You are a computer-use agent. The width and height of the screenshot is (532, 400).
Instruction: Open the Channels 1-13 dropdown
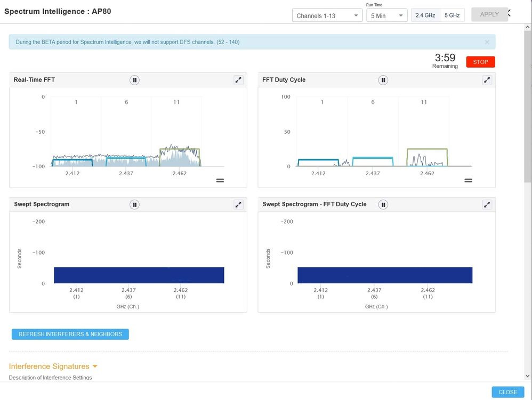click(x=327, y=16)
